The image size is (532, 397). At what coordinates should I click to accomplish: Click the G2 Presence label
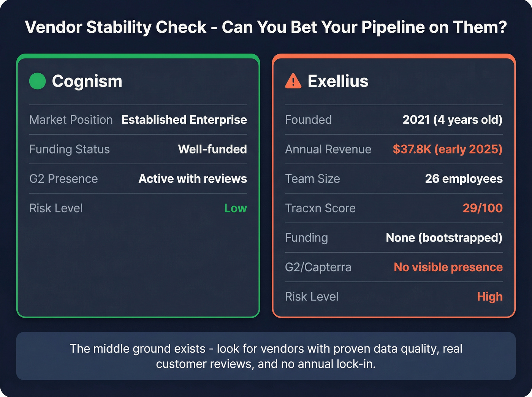63,179
